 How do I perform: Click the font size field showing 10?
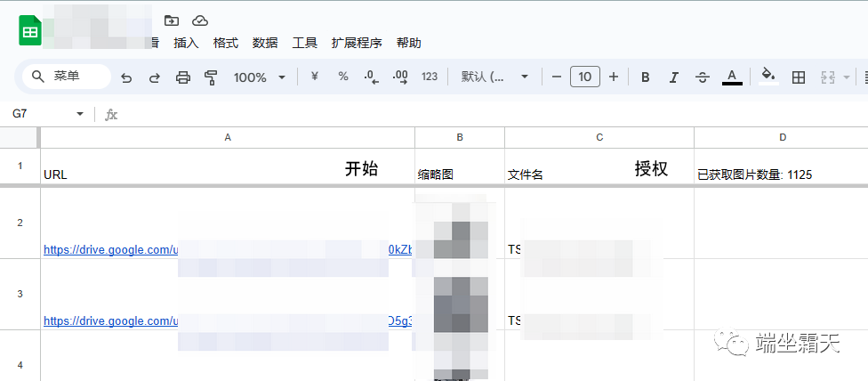(x=585, y=77)
